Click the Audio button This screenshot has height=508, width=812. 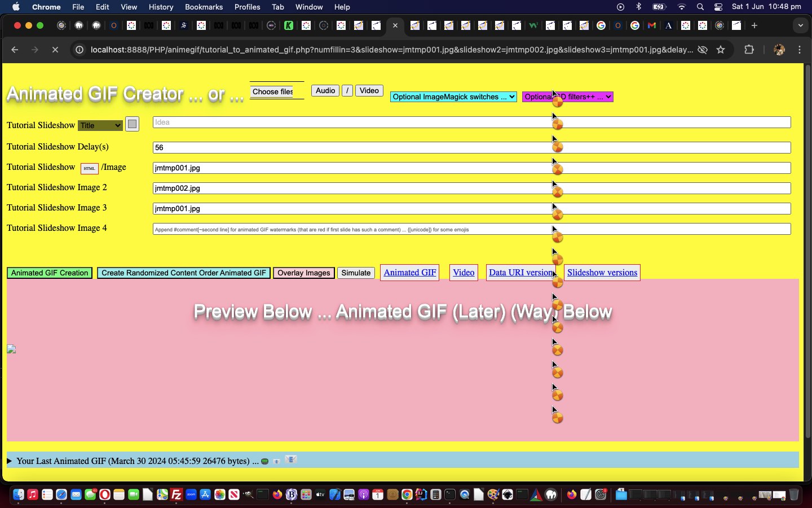click(325, 91)
